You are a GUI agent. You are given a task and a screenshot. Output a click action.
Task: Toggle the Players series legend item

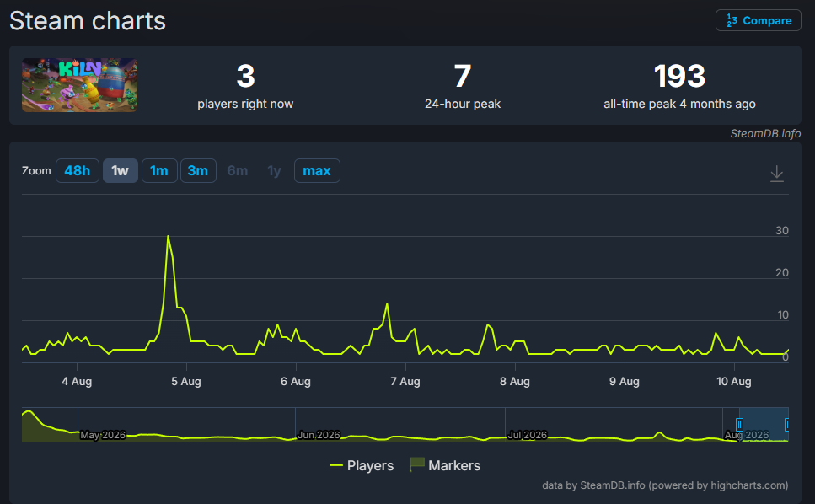[x=362, y=465]
